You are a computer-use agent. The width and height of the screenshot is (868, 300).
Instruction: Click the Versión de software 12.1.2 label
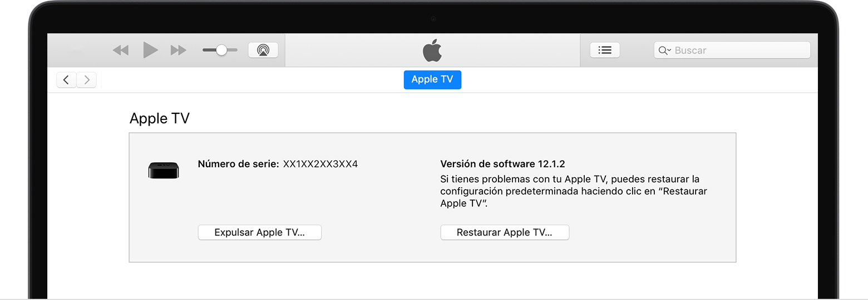pyautogui.click(x=502, y=164)
